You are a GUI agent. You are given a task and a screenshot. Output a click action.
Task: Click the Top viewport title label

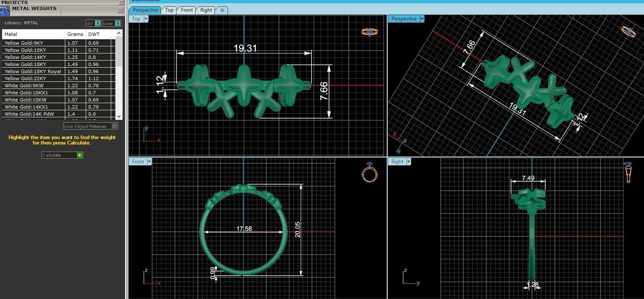(x=136, y=19)
